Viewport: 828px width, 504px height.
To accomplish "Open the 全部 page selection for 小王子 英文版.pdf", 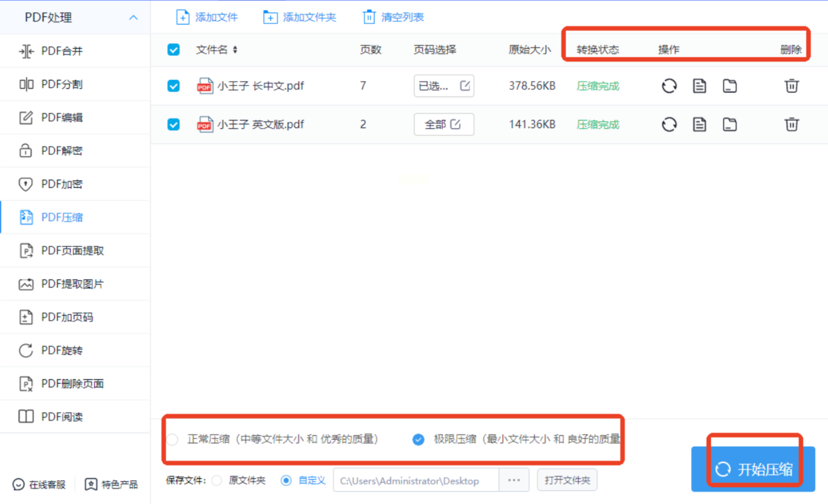I will 444,124.
